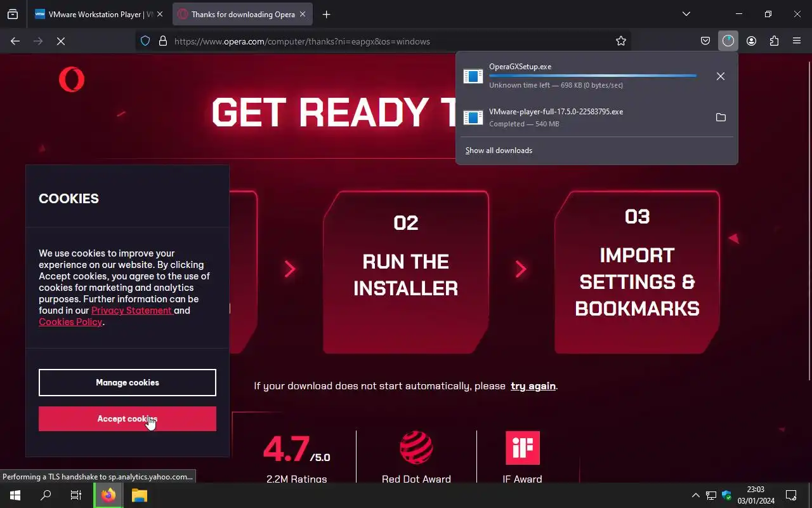List all tabs dropdown arrow
This screenshot has height=508, width=812.
coord(686,14)
